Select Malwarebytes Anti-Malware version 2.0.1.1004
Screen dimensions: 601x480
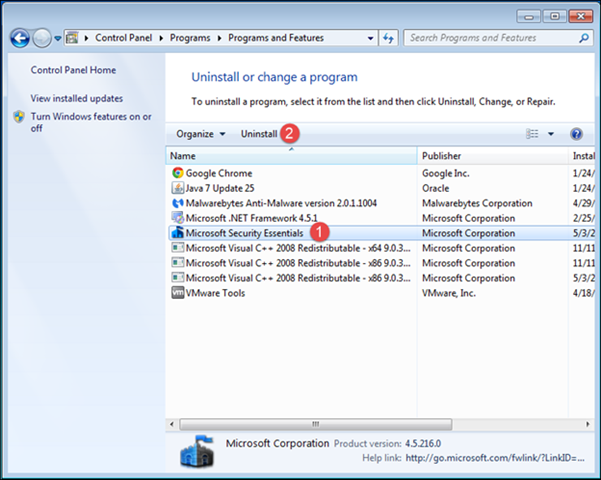point(281,203)
